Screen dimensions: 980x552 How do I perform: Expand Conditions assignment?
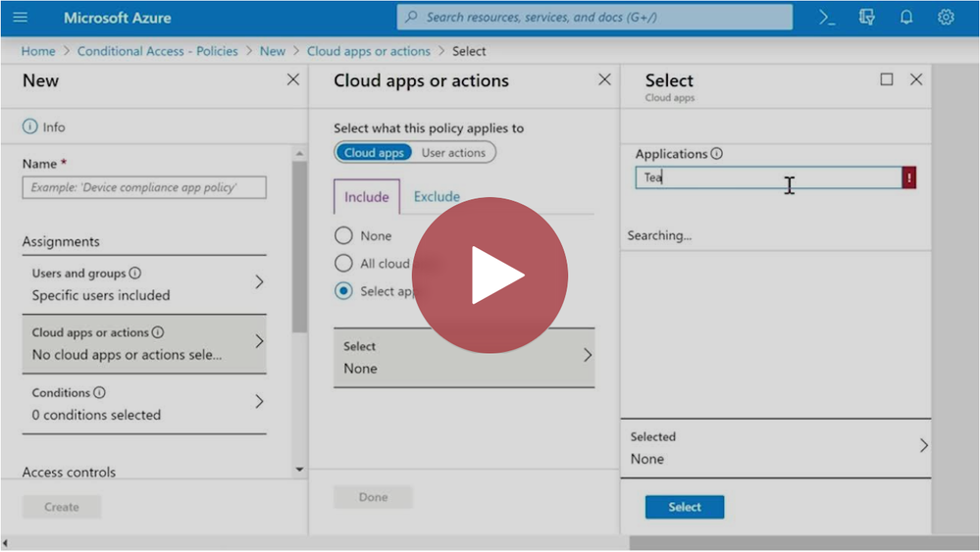point(144,403)
